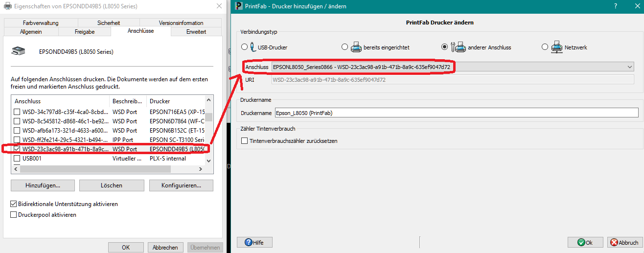The width and height of the screenshot is (644, 253).
Task: Check the USB001 port checkbox
Action: pyautogui.click(x=17, y=158)
